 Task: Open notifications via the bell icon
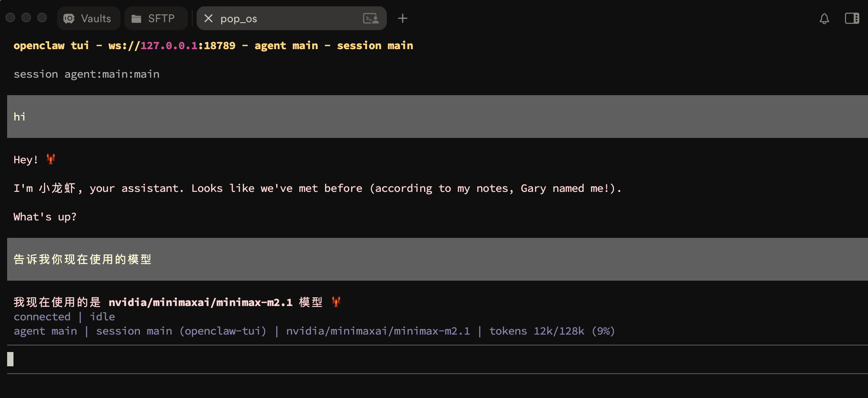tap(824, 19)
